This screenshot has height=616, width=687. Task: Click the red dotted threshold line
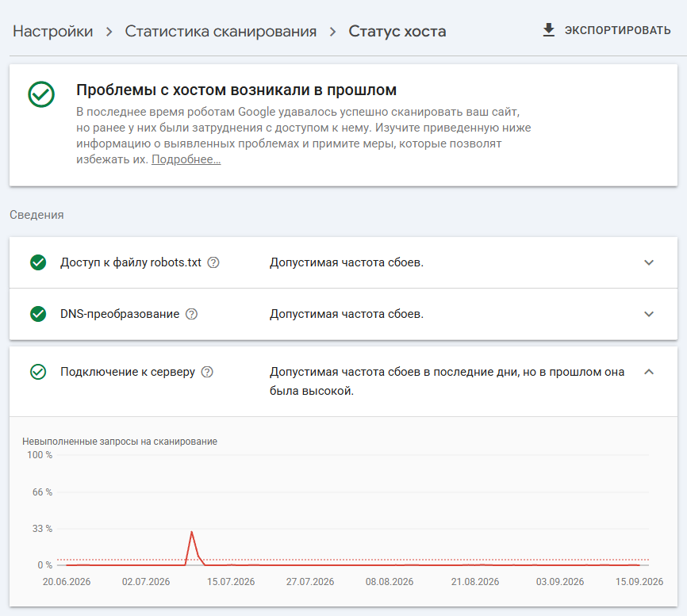pos(353,560)
